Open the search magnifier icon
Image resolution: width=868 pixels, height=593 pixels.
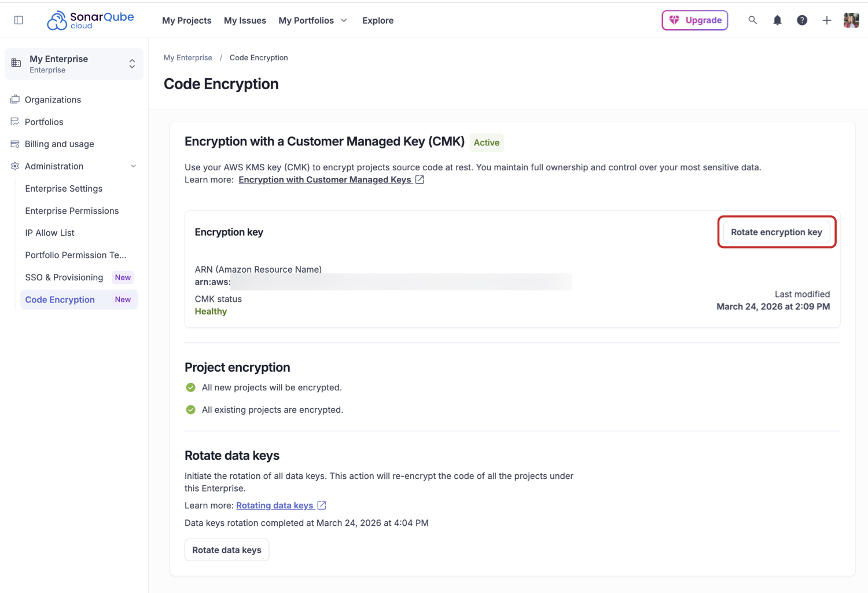[x=752, y=20]
